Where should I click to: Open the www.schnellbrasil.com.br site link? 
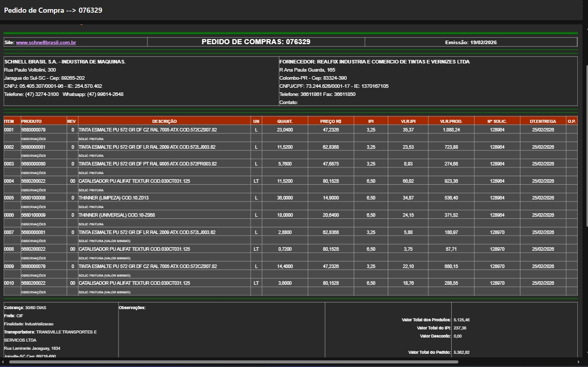[46, 43]
